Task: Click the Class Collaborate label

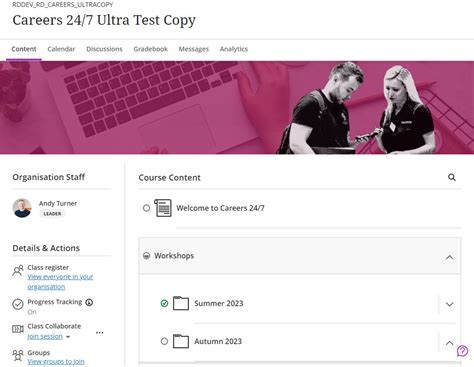Action: click(x=54, y=326)
